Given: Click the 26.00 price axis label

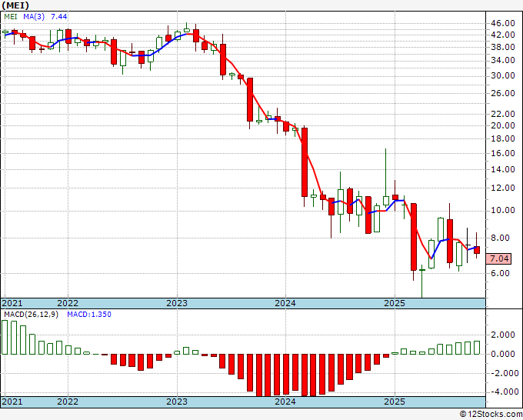Looking at the screenshot, I should click(x=503, y=93).
